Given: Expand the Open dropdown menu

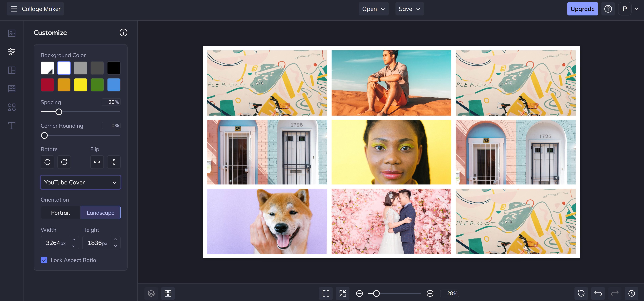Looking at the screenshot, I should [373, 9].
